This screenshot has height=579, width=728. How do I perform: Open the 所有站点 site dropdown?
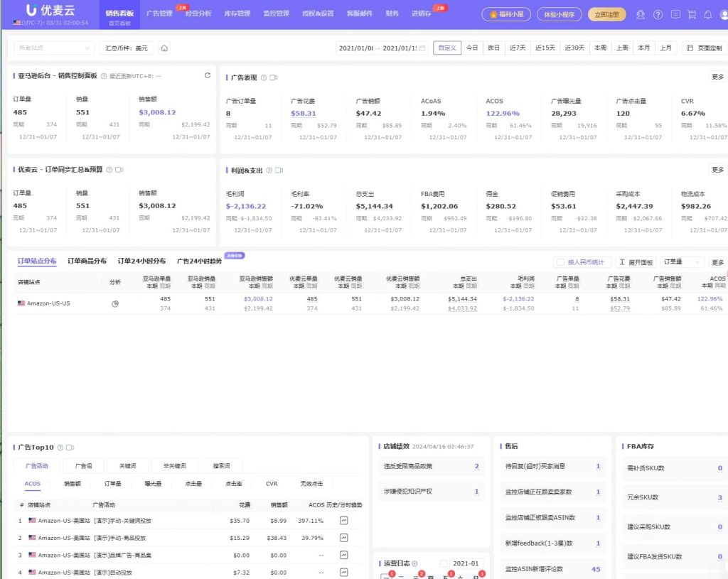pyautogui.click(x=54, y=48)
